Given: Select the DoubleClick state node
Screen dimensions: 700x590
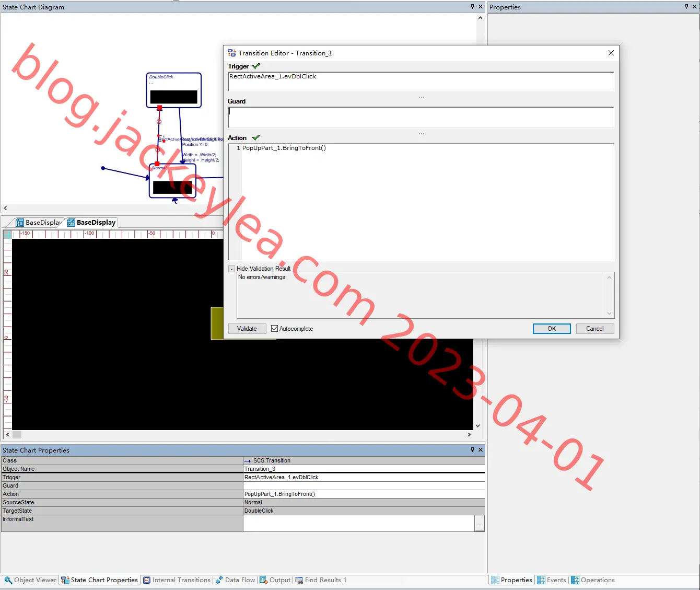Looking at the screenshot, I should point(173,90).
